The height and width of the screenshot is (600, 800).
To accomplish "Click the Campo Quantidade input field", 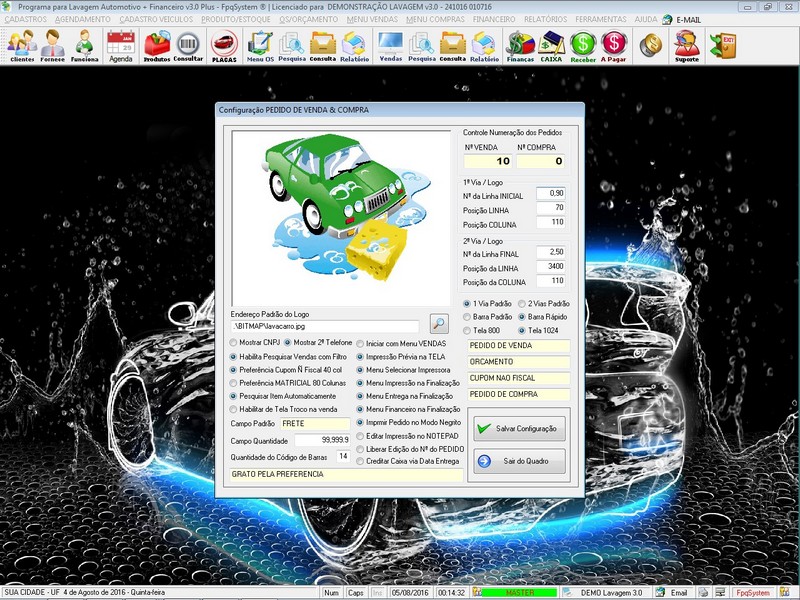I will click(x=316, y=440).
